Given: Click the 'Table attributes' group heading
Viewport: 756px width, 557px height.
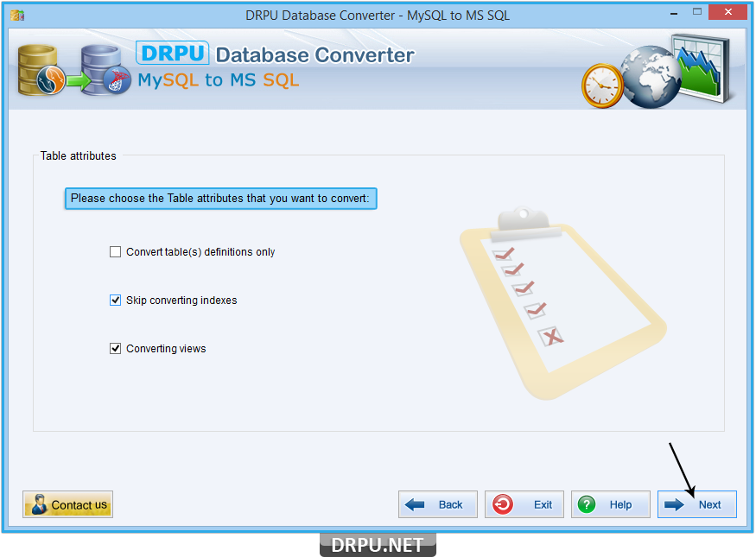Looking at the screenshot, I should pos(78,155).
